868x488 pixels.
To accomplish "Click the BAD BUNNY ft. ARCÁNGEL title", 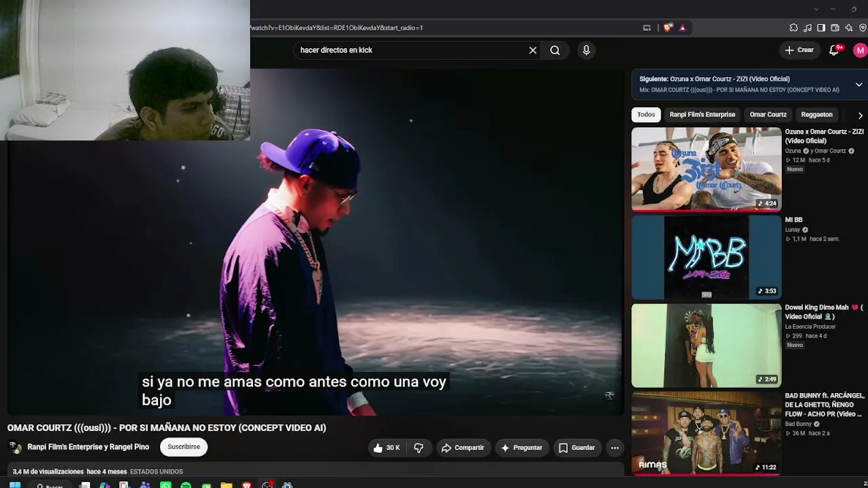I will (825, 405).
